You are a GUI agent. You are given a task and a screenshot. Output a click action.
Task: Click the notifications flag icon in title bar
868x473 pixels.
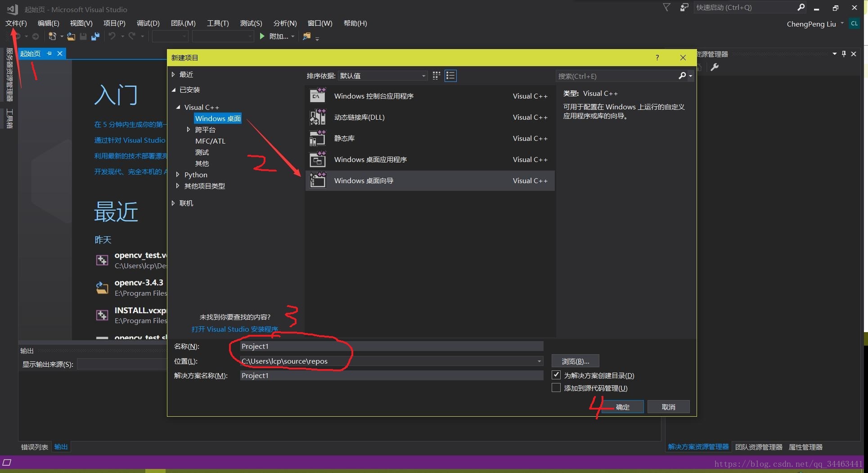pos(666,7)
